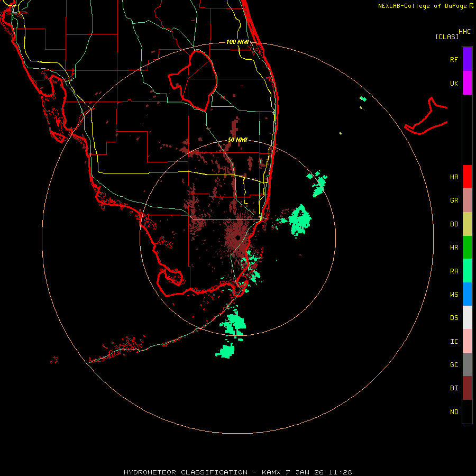
Task: Click the large rain cell east of the coast
Action: (x=300, y=221)
